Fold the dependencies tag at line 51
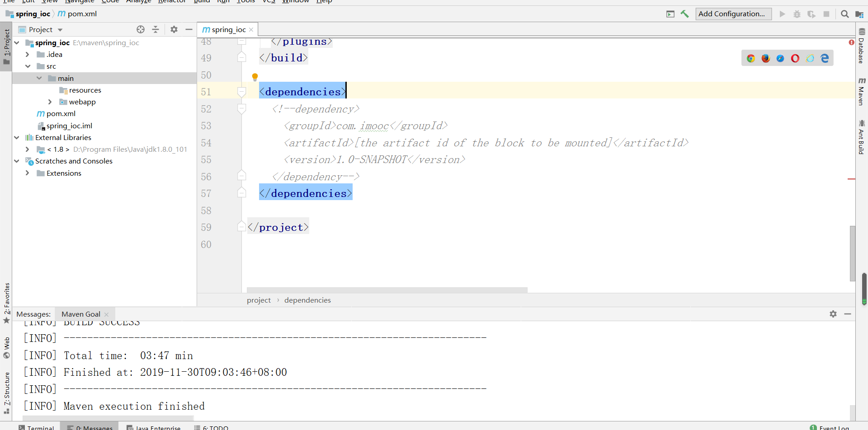This screenshot has height=430, width=868. (x=242, y=92)
